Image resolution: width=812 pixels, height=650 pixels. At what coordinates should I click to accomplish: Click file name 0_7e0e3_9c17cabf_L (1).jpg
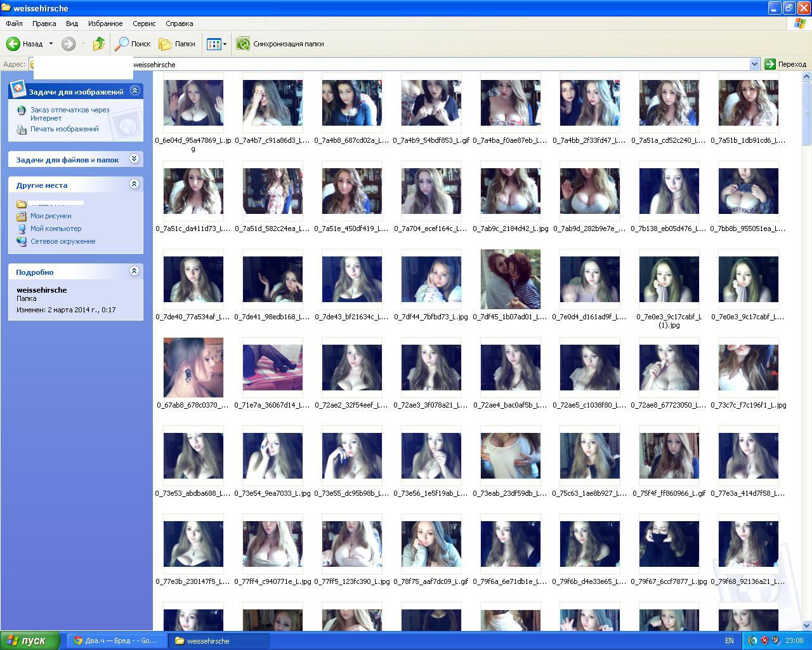pyautogui.click(x=669, y=321)
